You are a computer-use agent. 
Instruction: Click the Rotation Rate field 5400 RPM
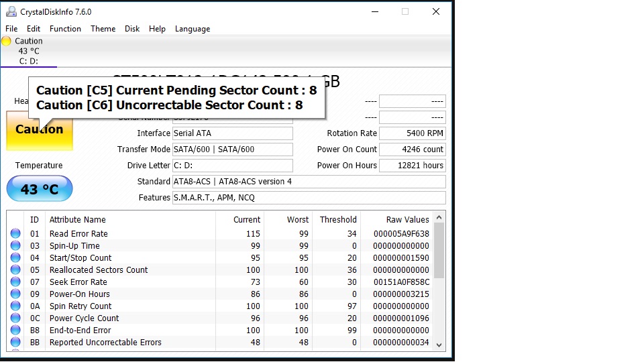[413, 133]
